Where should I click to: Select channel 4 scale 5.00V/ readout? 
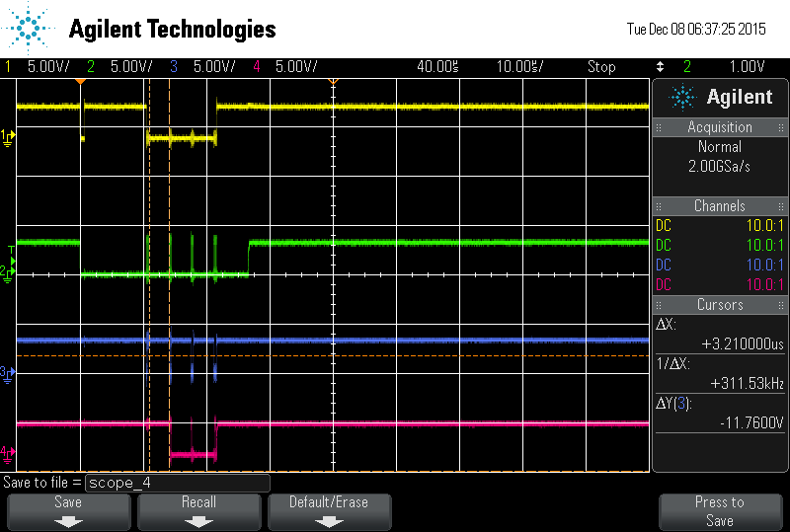(296, 66)
